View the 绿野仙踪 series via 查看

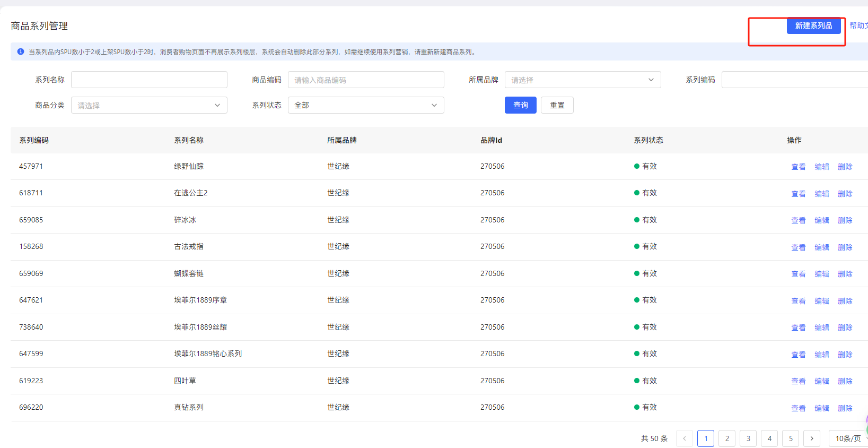[798, 167]
